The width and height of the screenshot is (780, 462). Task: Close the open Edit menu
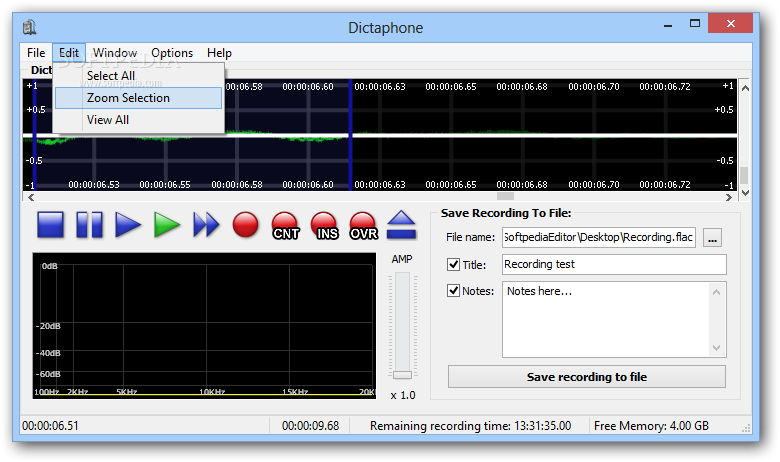pyautogui.click(x=69, y=53)
